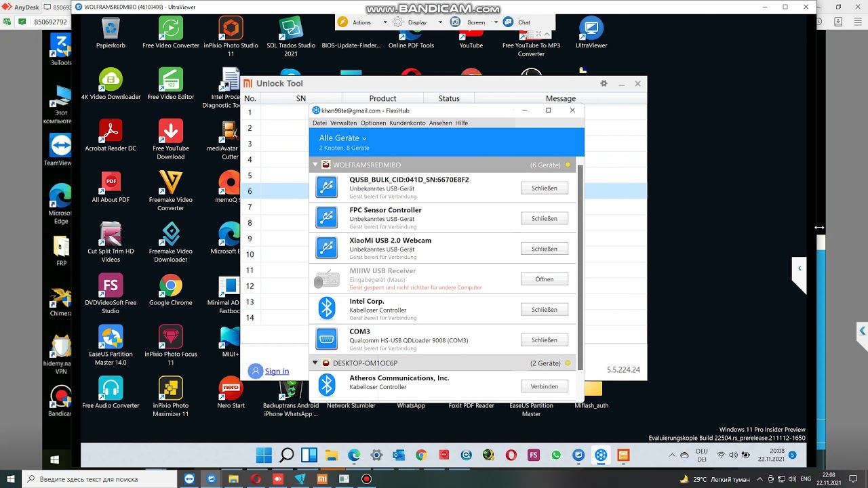Open inPixio Photo Maximizer 11 icon
868x488 pixels.
click(x=171, y=397)
